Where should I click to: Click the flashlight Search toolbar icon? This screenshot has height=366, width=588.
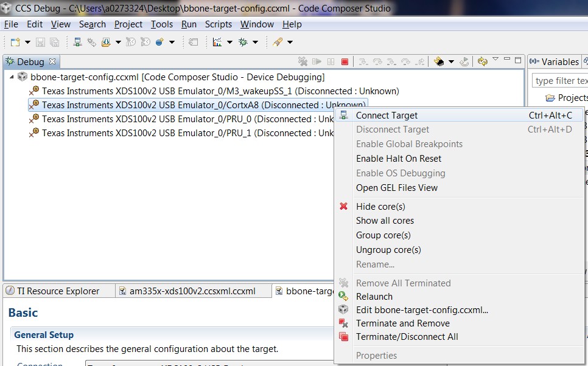pos(278,42)
